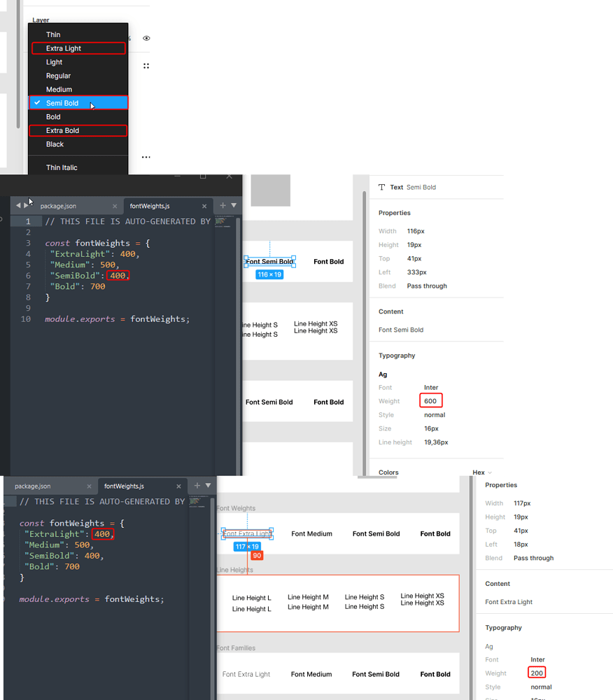
Task: Open tab list dropdown in editor with line numbers
Action: coord(234,205)
